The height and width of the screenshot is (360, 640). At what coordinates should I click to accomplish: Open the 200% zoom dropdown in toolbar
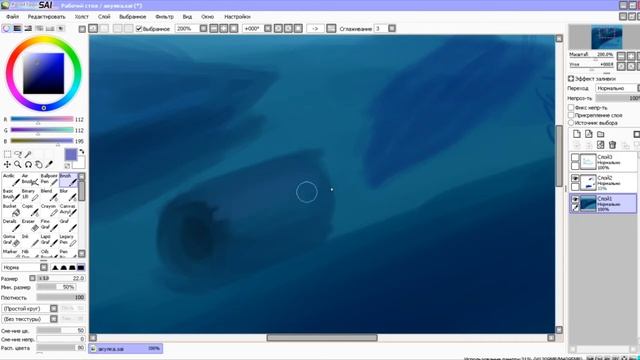[203, 29]
